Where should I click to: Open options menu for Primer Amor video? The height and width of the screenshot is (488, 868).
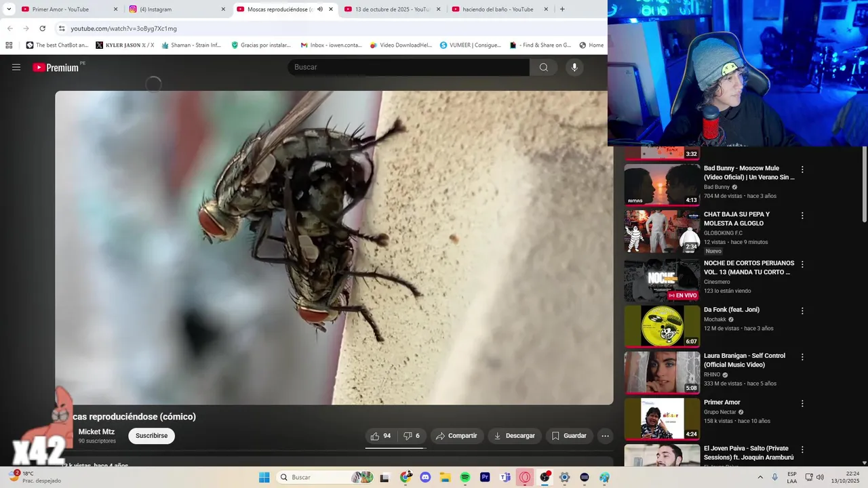802,403
